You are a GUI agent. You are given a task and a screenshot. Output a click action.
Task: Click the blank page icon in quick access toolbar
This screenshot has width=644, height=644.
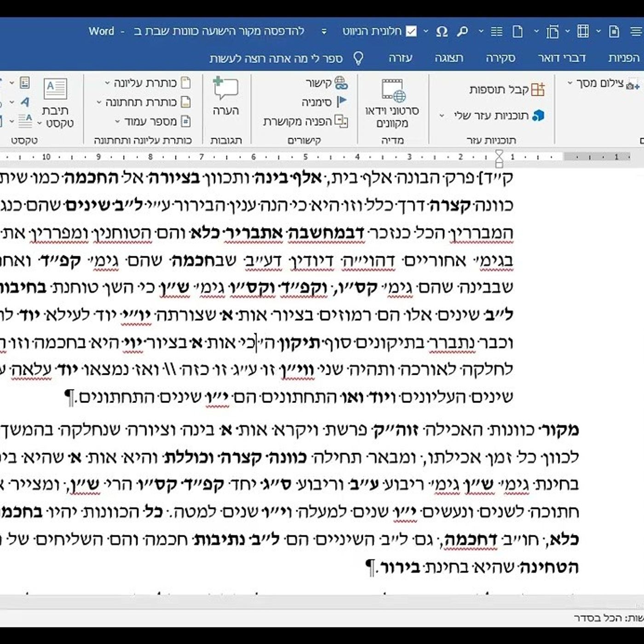(x=518, y=31)
